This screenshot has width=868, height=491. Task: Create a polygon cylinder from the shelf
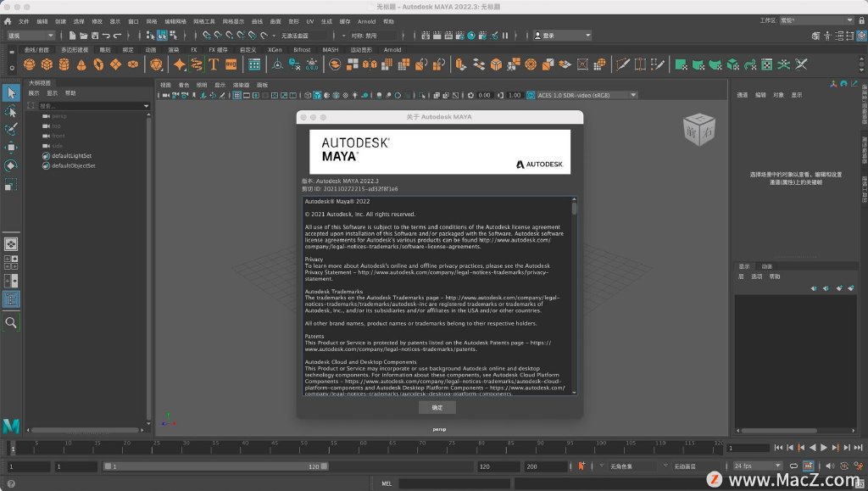64,64
